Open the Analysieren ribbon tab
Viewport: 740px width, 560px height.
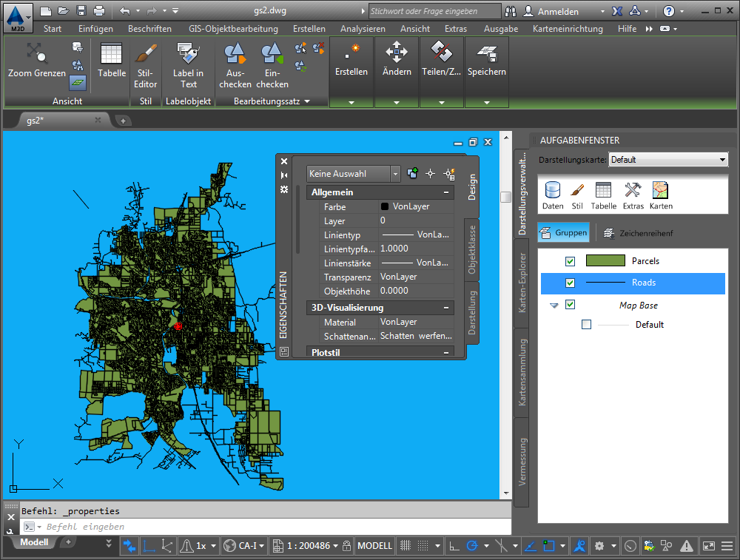coord(363,29)
